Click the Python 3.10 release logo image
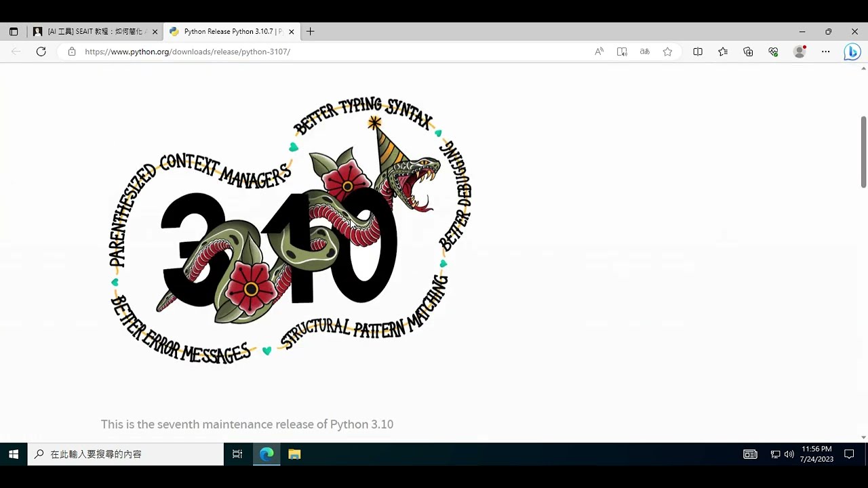868x488 pixels. coord(290,230)
